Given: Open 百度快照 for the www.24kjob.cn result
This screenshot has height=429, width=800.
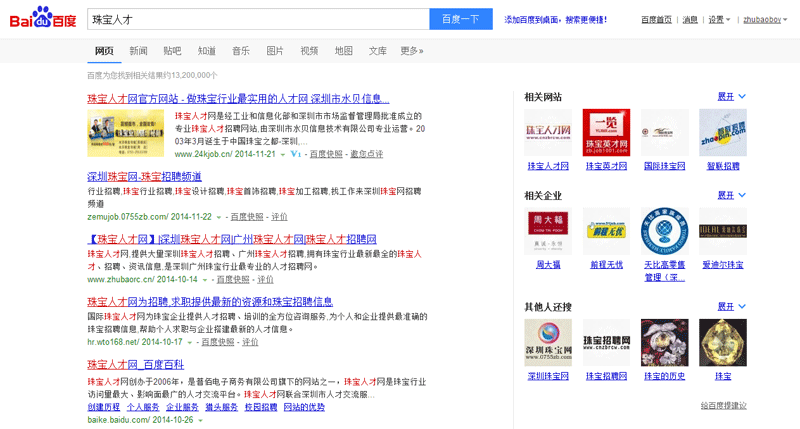Looking at the screenshot, I should pos(326,154).
